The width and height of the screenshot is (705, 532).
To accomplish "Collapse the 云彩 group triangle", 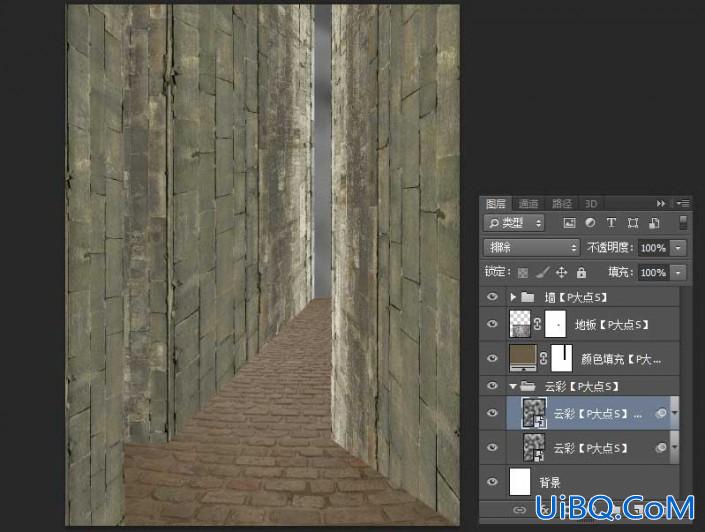I will coord(513,386).
